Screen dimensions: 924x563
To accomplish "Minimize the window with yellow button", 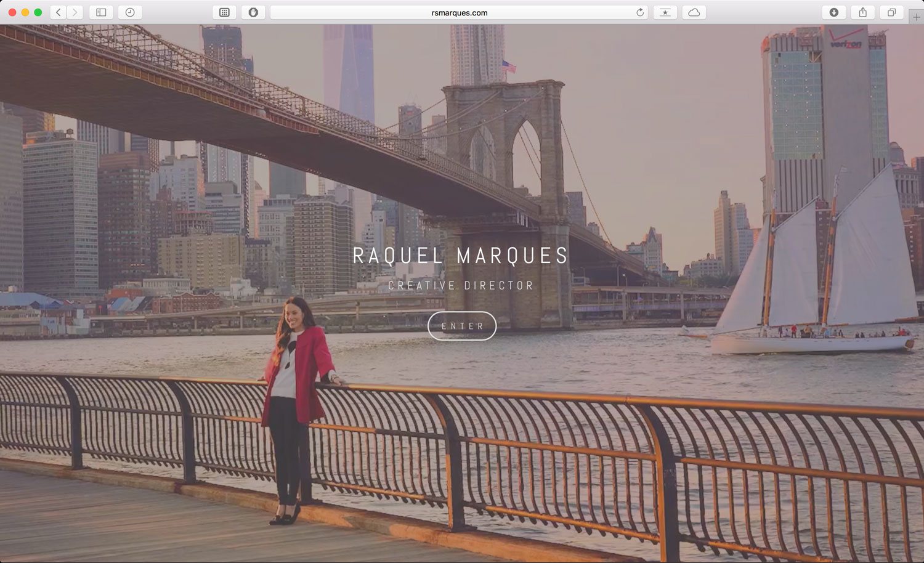I will point(25,12).
